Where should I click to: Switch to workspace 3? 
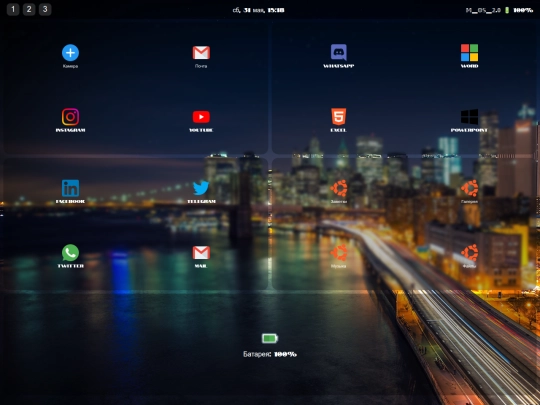coord(45,9)
